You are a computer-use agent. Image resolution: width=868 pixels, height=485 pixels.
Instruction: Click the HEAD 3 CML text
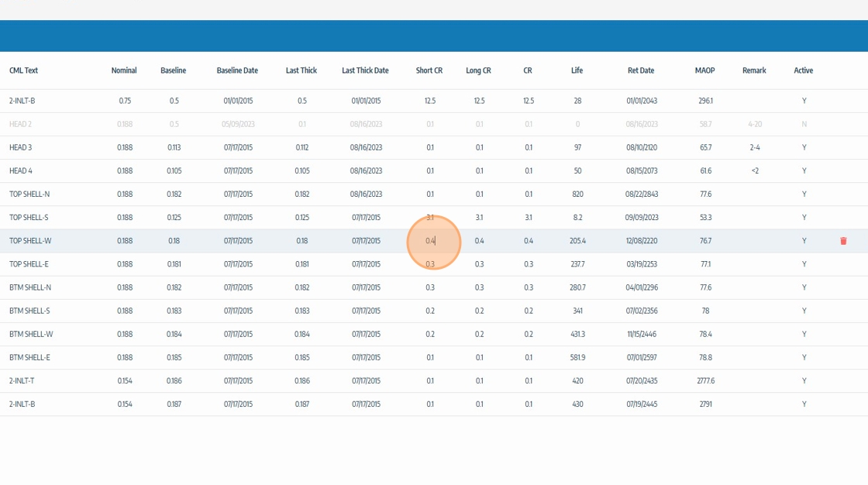point(20,147)
